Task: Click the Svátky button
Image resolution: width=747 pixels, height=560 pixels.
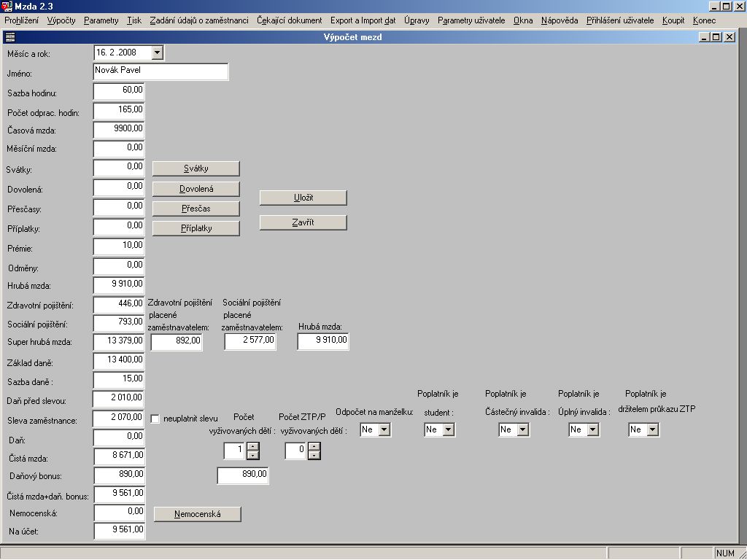Action: (196, 168)
